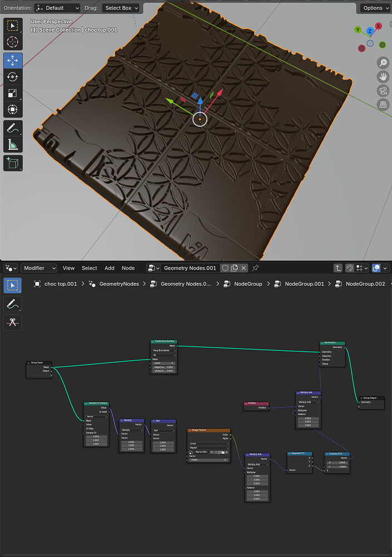The height and width of the screenshot is (557, 392).
Task: Activate the 3D Cursor tool
Action: click(x=13, y=42)
